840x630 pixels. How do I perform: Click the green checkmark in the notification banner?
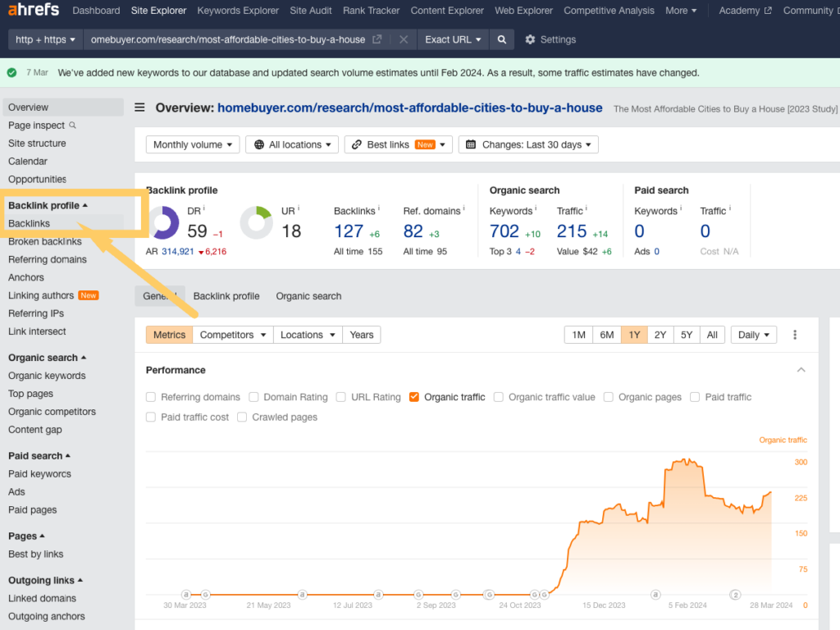(11, 72)
